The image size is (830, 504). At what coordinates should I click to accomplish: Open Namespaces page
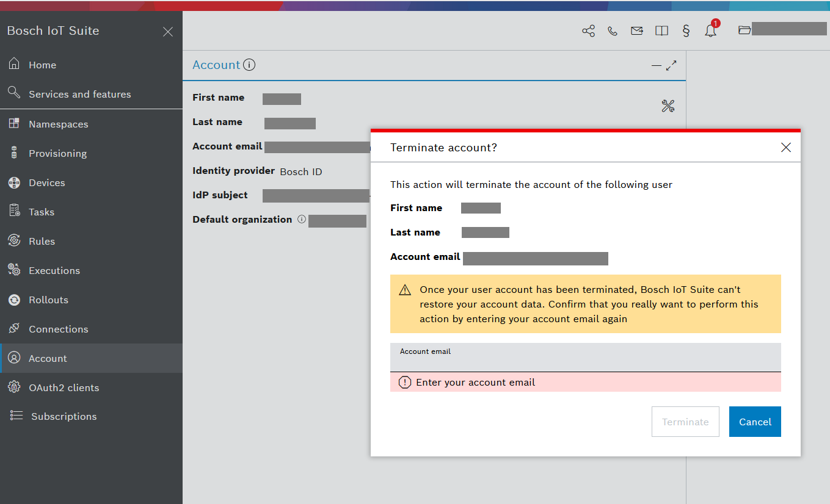pyautogui.click(x=92, y=124)
